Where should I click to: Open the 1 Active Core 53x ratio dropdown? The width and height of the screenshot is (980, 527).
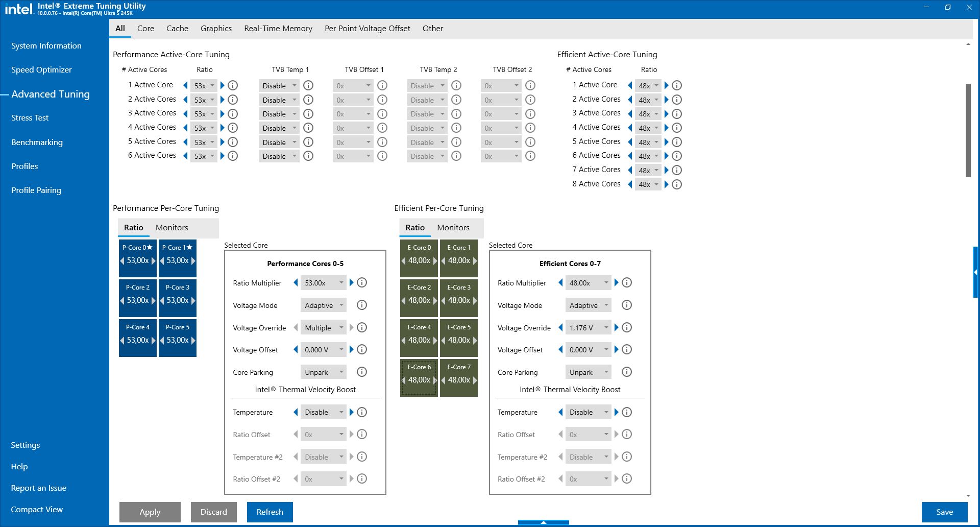tap(204, 85)
